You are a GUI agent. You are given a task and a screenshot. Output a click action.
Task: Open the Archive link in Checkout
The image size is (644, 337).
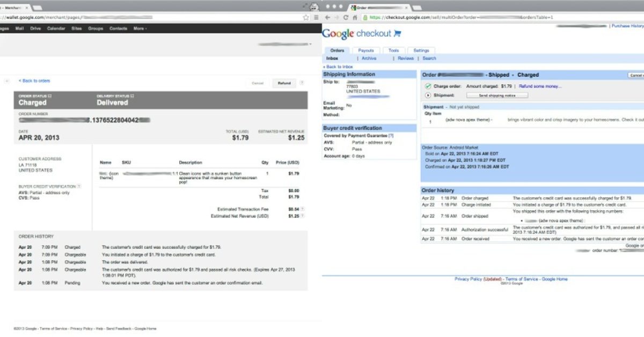[x=369, y=58]
